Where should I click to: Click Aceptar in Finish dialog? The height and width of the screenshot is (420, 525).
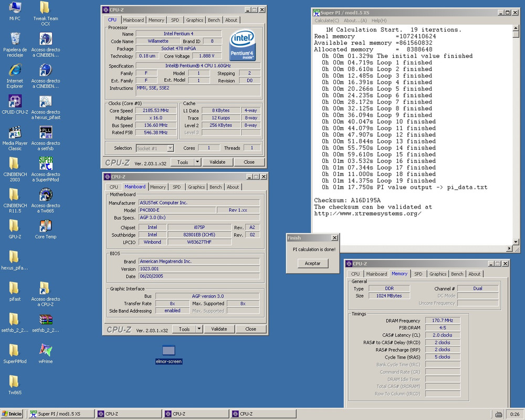click(313, 263)
